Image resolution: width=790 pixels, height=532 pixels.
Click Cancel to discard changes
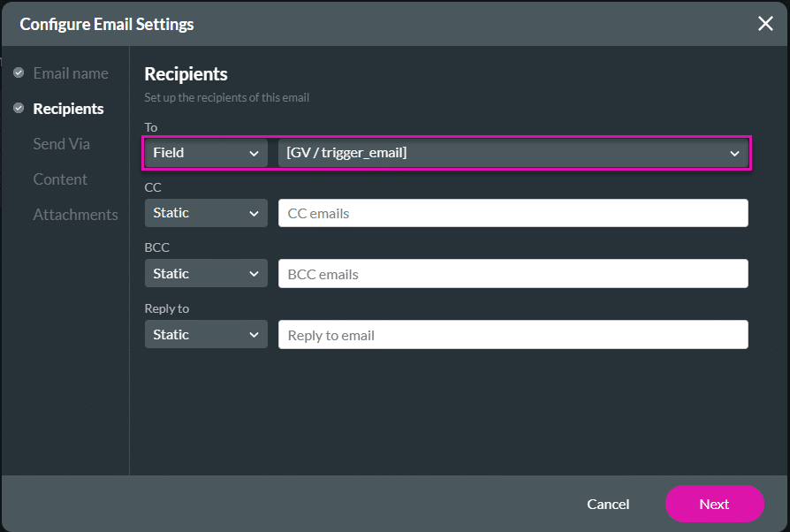pos(608,504)
